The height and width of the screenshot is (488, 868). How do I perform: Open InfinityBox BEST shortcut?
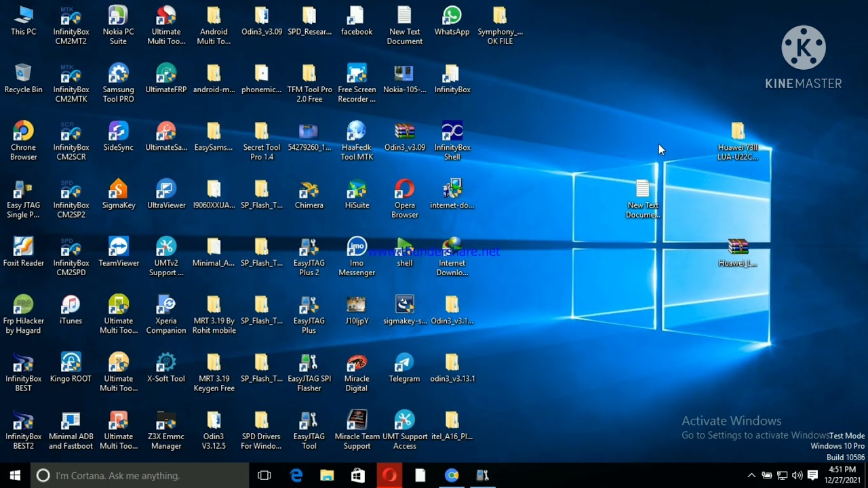[x=23, y=373]
